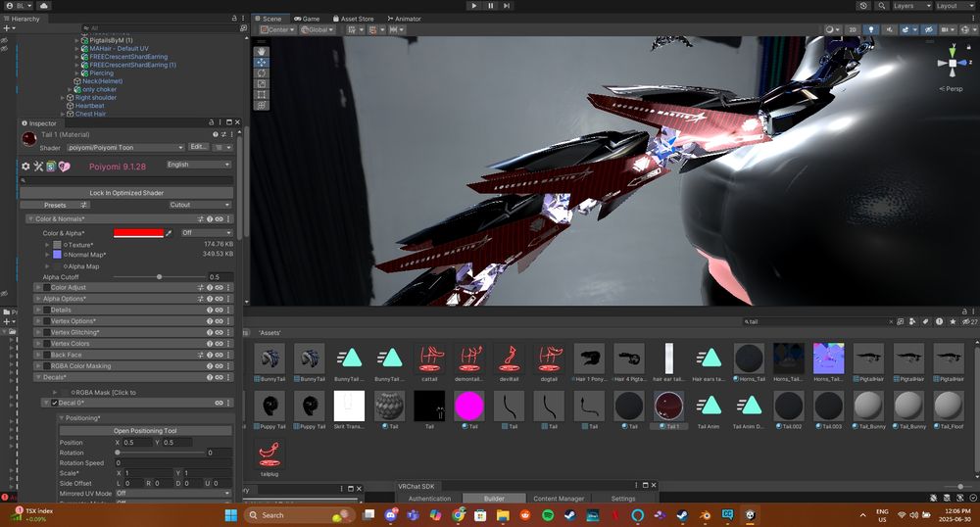Screen dimensions: 980x527
Task: Click the Poyomi tools wrench icon
Action: pos(38,167)
